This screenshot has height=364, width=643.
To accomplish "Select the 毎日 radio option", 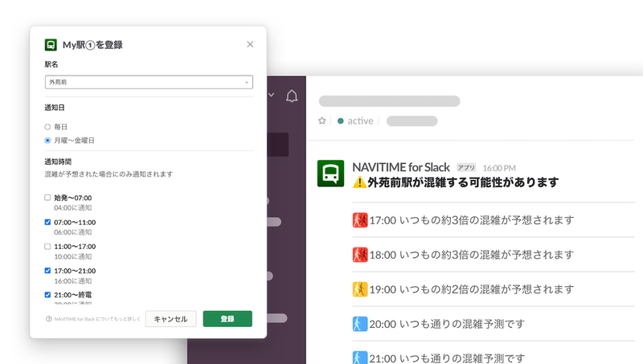I will click(x=47, y=127).
